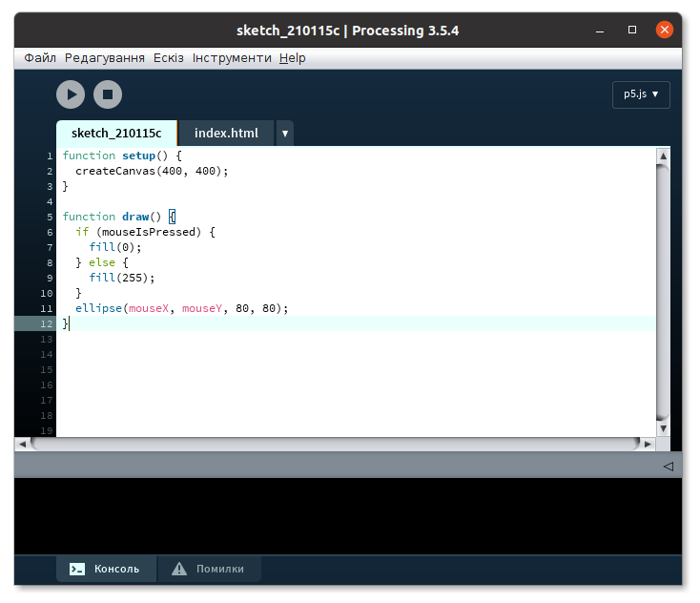Open the Інструменти menu

(232, 58)
